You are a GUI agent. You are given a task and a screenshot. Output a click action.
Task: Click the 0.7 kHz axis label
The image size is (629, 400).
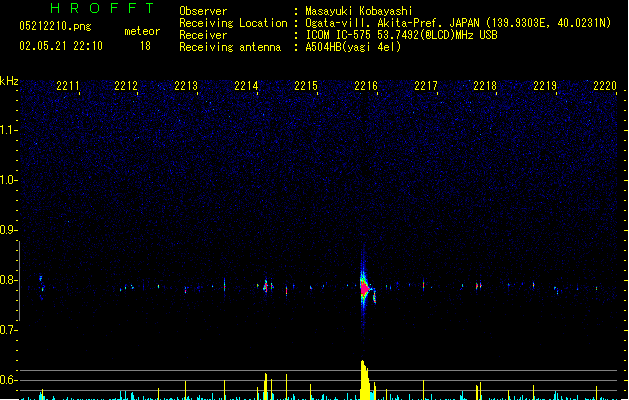[8, 330]
